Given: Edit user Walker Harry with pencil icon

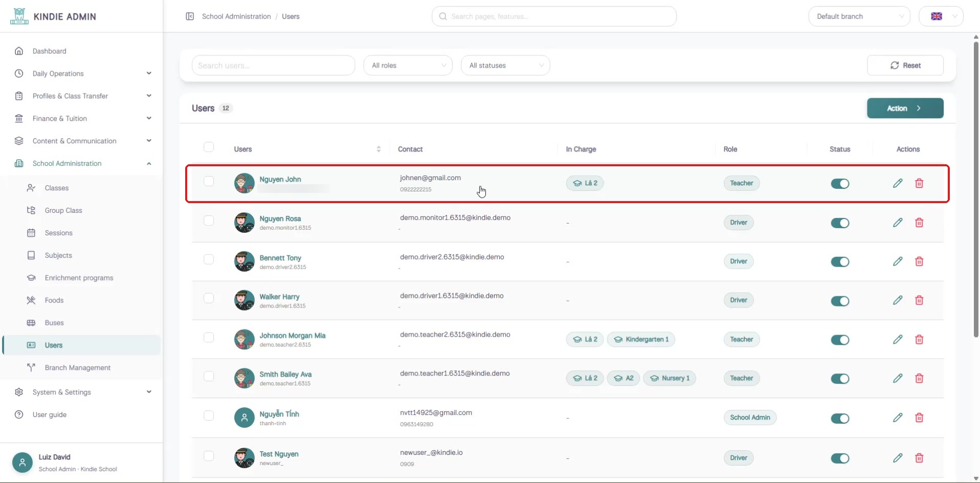Looking at the screenshot, I should [x=898, y=300].
